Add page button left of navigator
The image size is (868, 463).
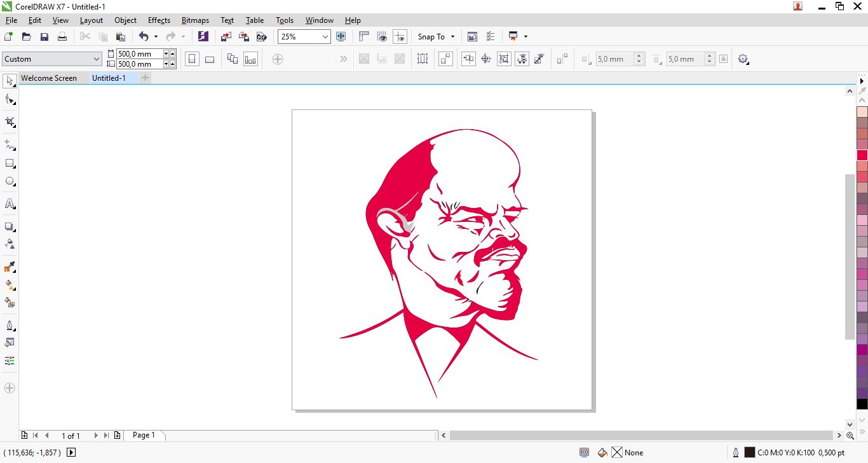(x=24, y=436)
